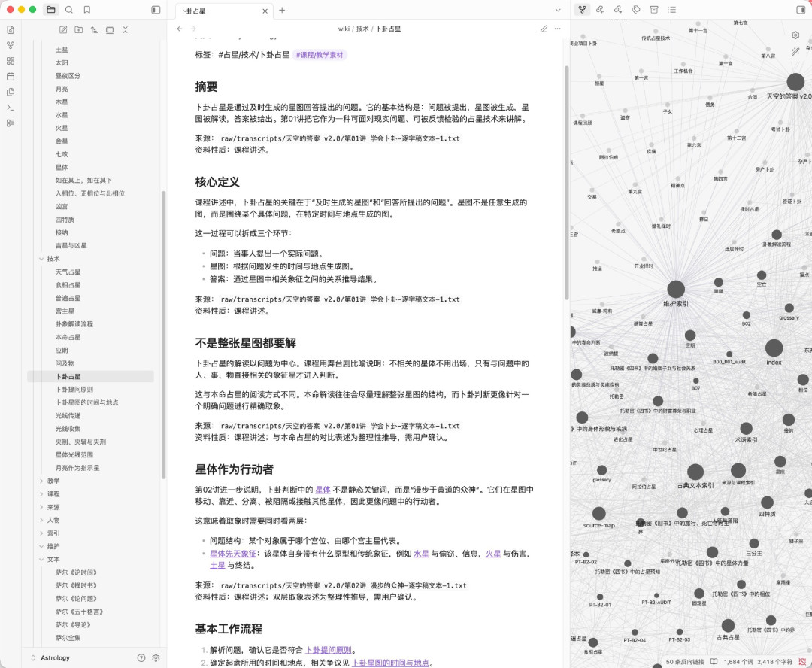This screenshot has height=668, width=812.
Task: Open the file explorer folder icon
Action: [x=51, y=9]
